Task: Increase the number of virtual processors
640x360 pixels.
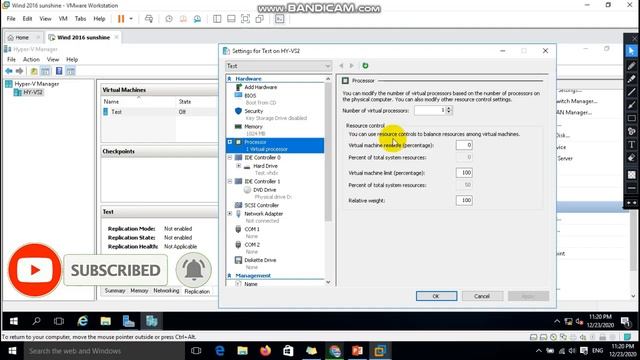Action: coord(449,108)
